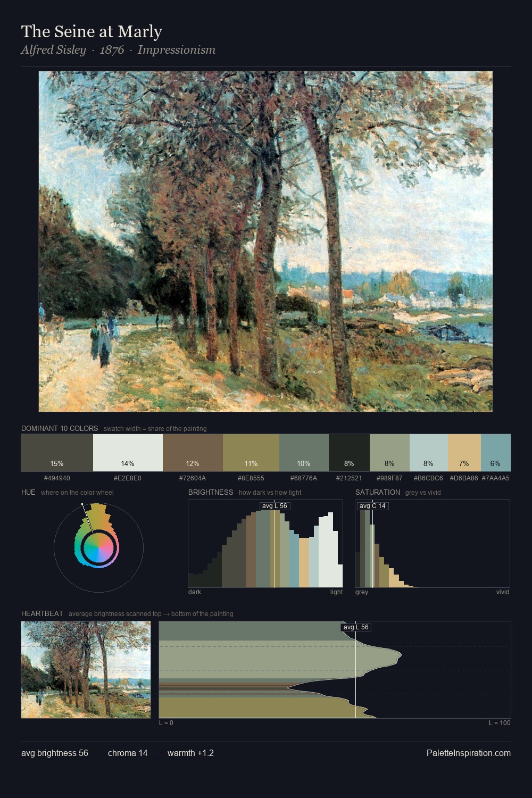The image size is (532, 798).
Task: Click the 'avg C 14' saturation label
Action: pyautogui.click(x=372, y=506)
